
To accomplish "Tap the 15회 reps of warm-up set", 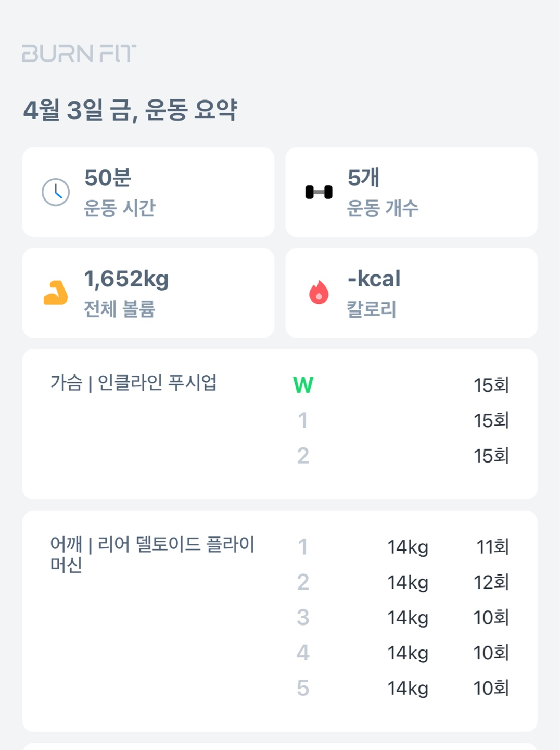I will (x=491, y=385).
